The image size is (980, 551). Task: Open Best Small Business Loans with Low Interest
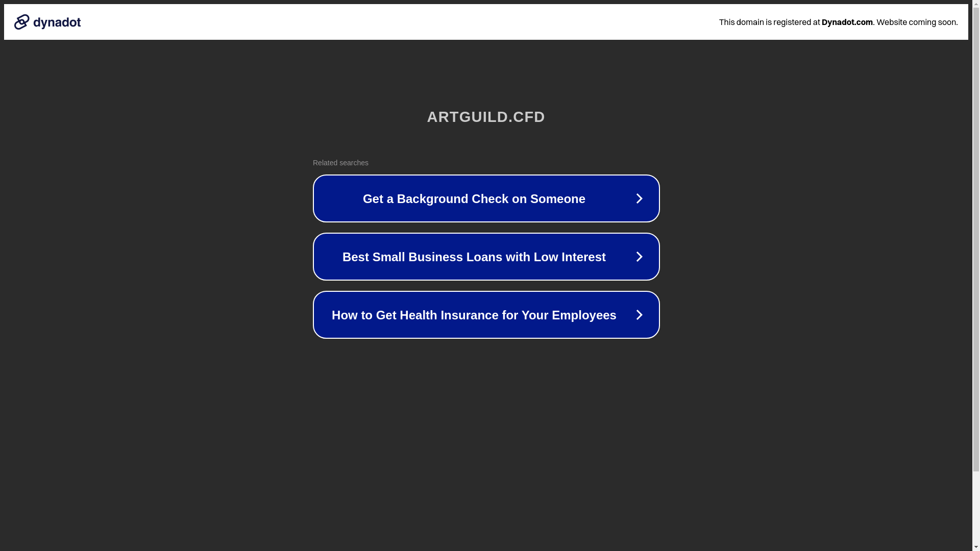pos(486,257)
